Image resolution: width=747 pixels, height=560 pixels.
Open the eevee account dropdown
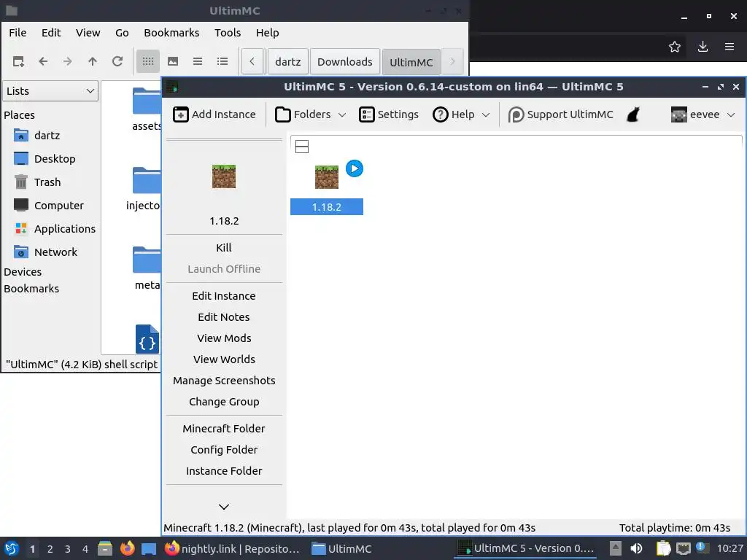click(703, 114)
